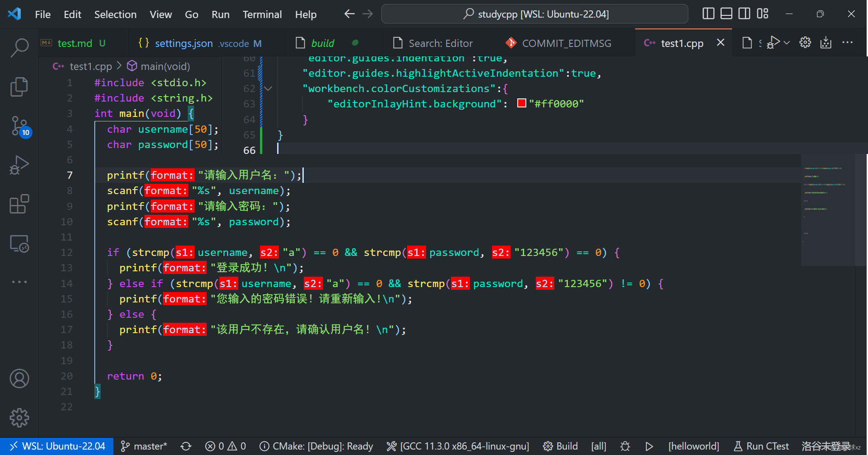868x455 pixels.
Task: Open the Explorer files icon
Action: click(x=19, y=87)
